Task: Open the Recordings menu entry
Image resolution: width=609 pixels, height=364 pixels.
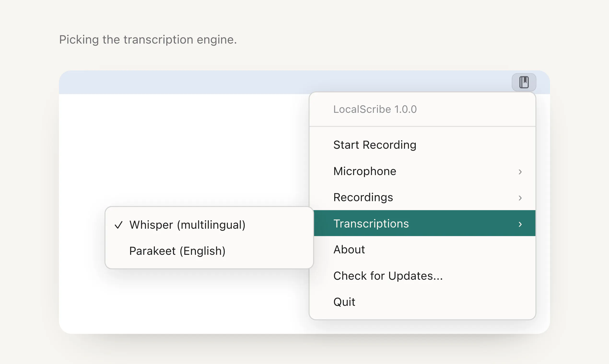Action: point(422,197)
